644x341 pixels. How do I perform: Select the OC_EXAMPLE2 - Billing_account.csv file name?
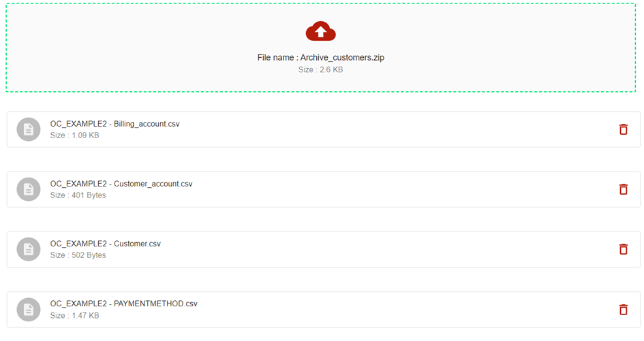click(114, 124)
